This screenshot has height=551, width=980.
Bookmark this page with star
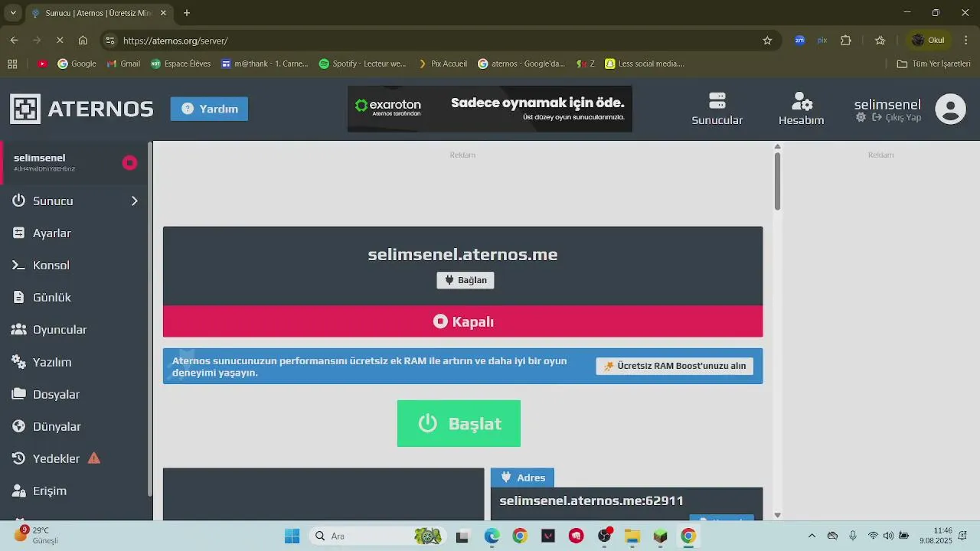click(767, 41)
